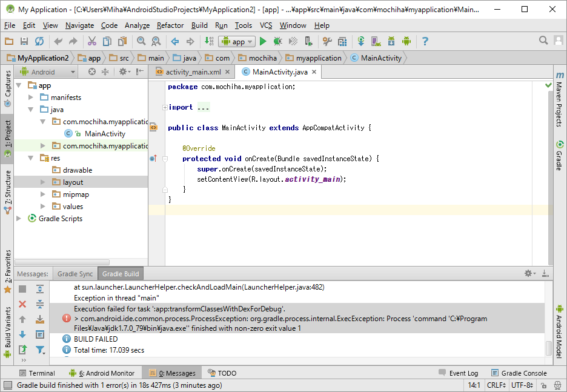Click the Paste clipboard icon

pyautogui.click(x=122, y=41)
